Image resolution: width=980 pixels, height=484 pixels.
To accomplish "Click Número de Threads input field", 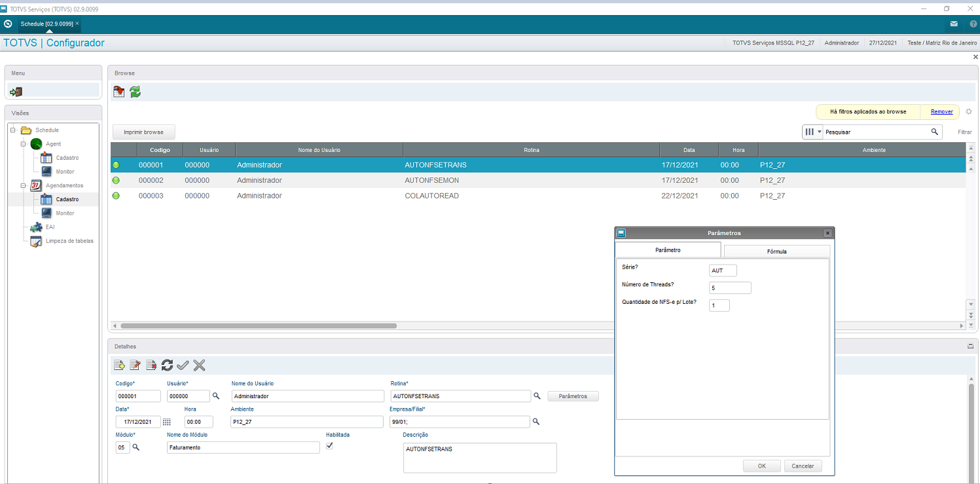I will tap(730, 288).
